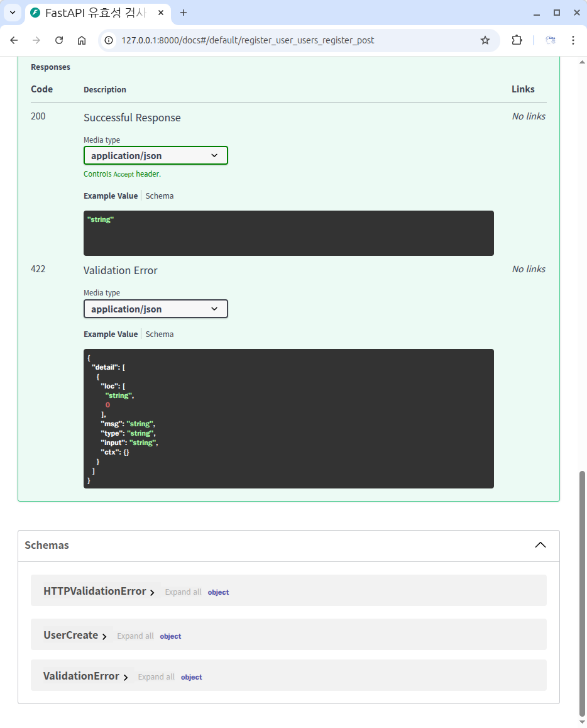
Task: Click the "Media type" label above the 200 dropdown
Action: [102, 140]
